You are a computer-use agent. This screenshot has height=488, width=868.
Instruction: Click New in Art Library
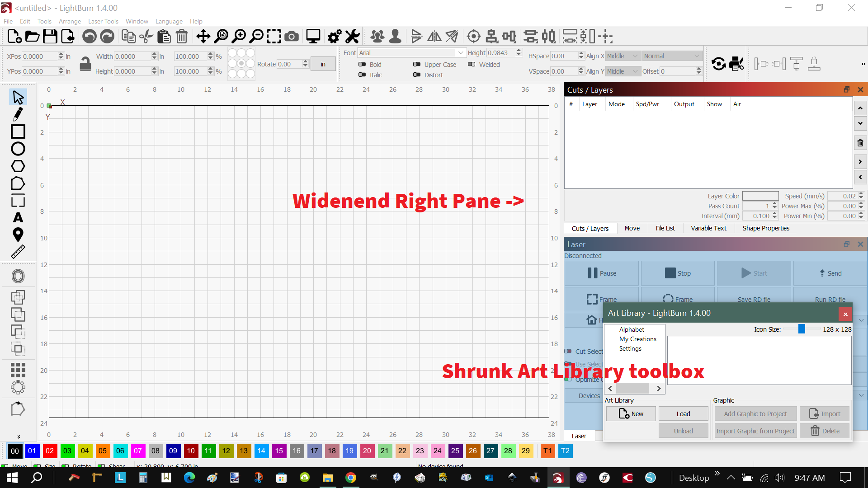coord(631,414)
